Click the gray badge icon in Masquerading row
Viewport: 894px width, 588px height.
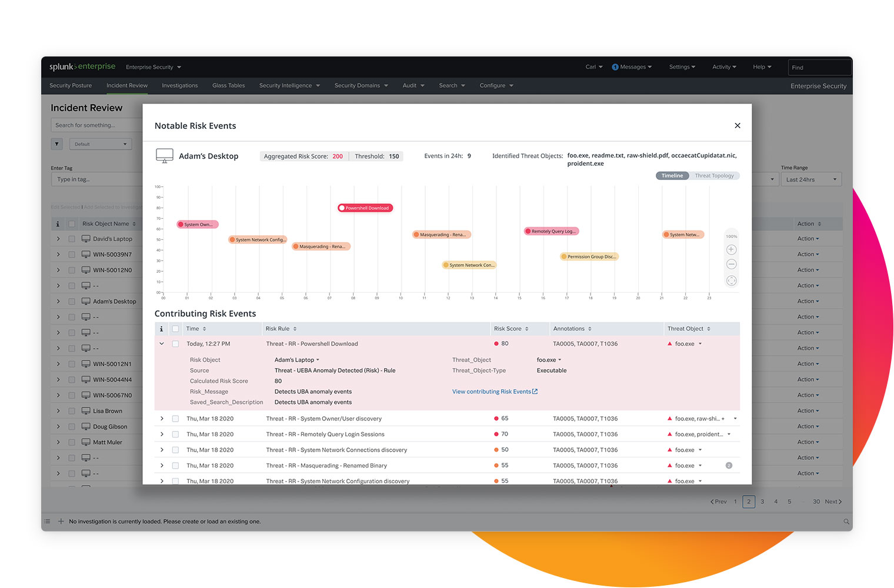[729, 466]
